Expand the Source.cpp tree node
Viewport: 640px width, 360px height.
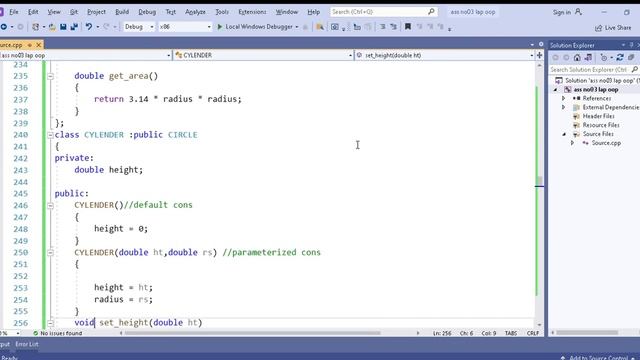pos(572,143)
